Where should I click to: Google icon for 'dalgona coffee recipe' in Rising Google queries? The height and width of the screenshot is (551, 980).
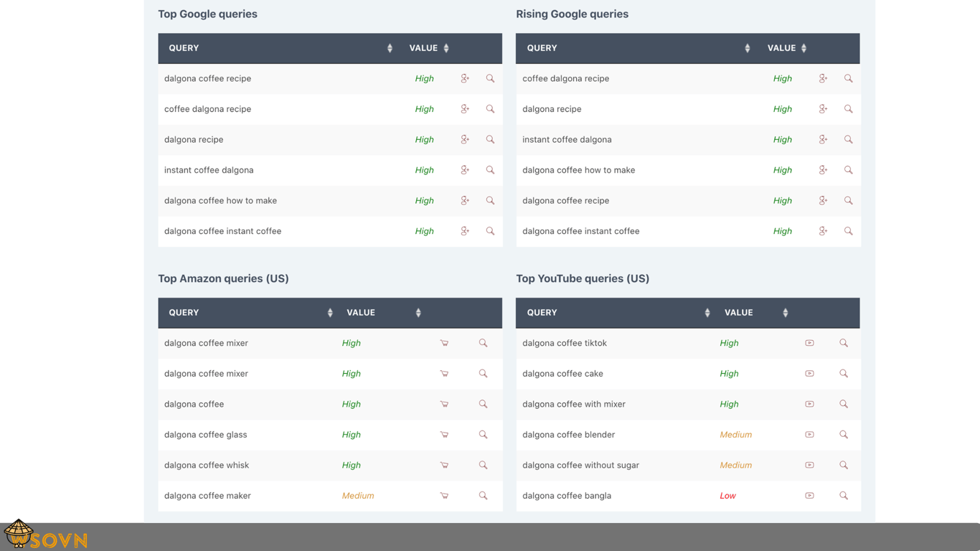(823, 200)
